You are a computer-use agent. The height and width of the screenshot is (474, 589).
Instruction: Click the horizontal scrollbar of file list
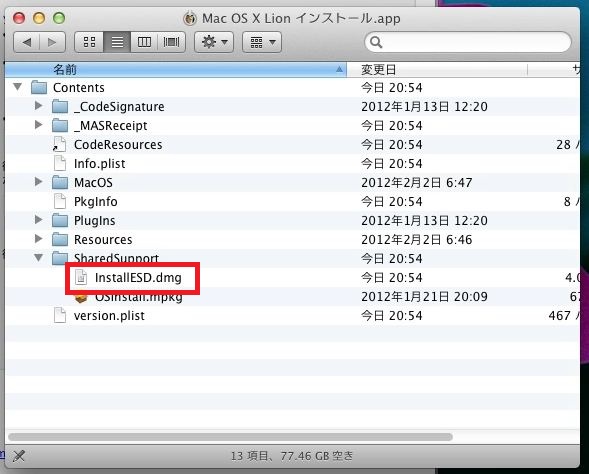pyautogui.click(x=230, y=437)
